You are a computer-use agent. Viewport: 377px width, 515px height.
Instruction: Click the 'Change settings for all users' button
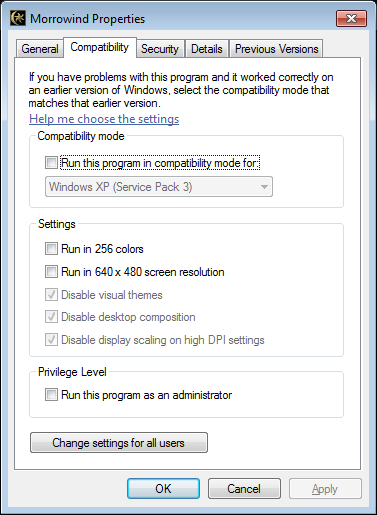(119, 443)
